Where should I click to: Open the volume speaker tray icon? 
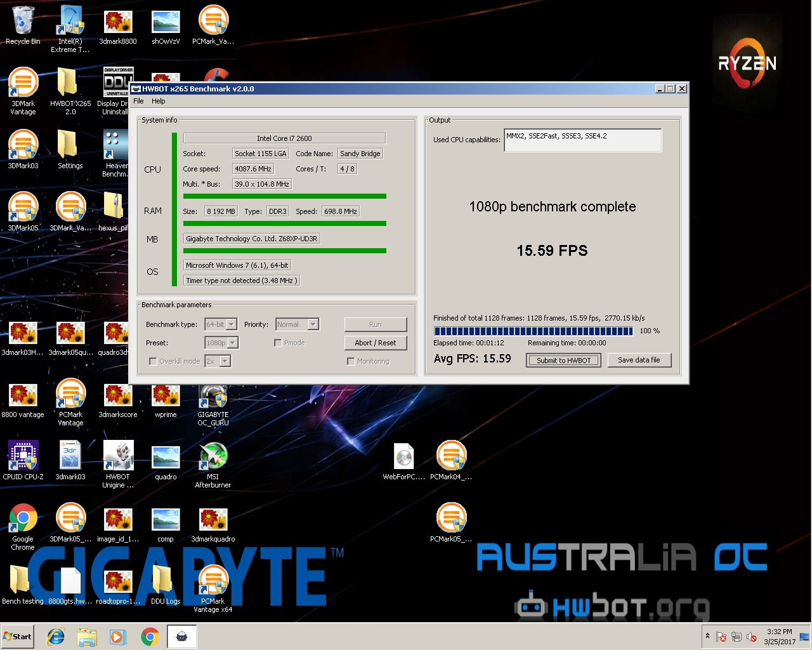[x=752, y=637]
